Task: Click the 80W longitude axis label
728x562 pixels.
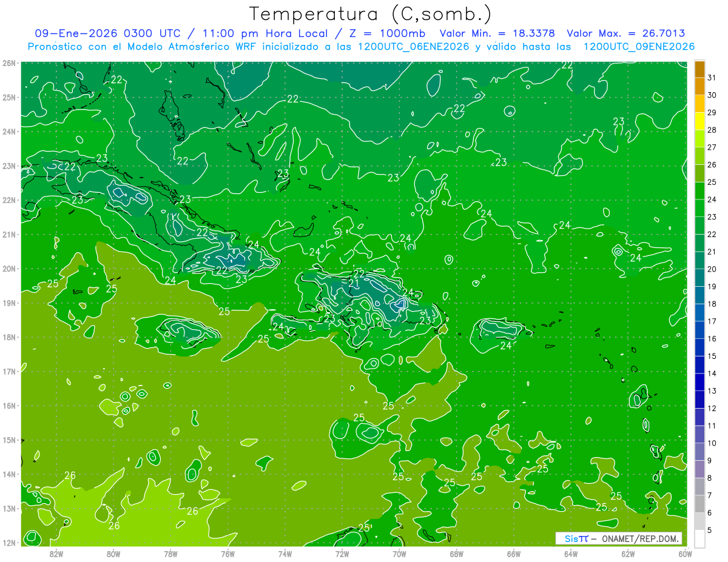Action: pos(113,554)
